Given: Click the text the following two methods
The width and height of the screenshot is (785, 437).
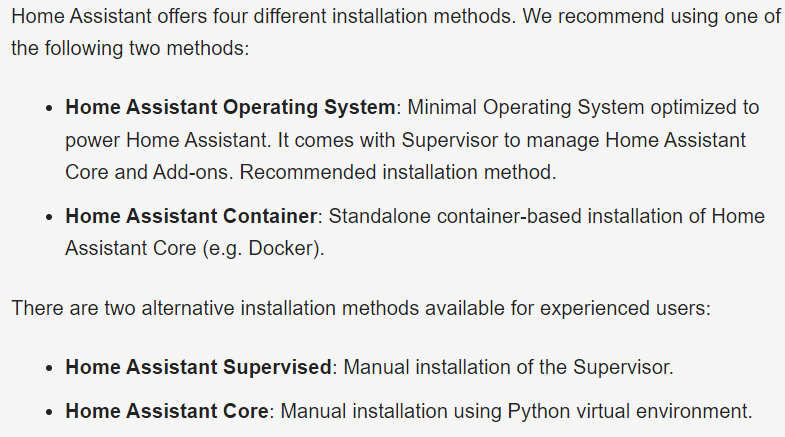Looking at the screenshot, I should [x=130, y=49].
